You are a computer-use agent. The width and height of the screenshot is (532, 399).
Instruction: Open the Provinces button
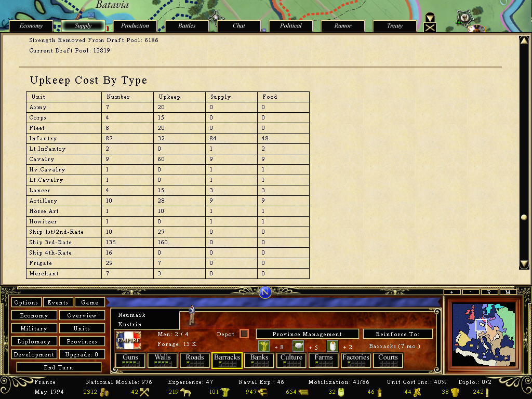pos(82,341)
